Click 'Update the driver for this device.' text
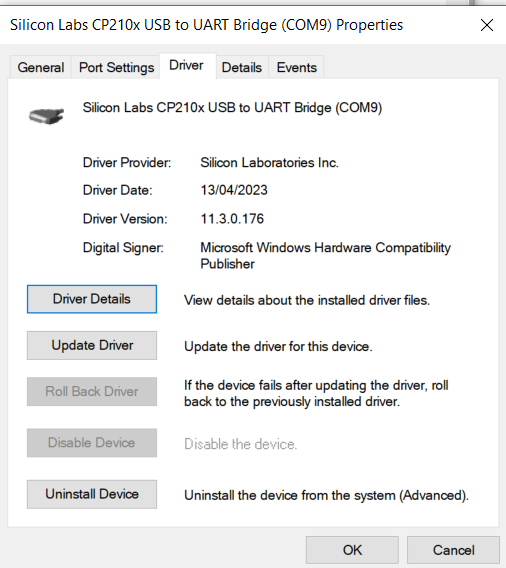This screenshot has width=506, height=568. (x=278, y=347)
